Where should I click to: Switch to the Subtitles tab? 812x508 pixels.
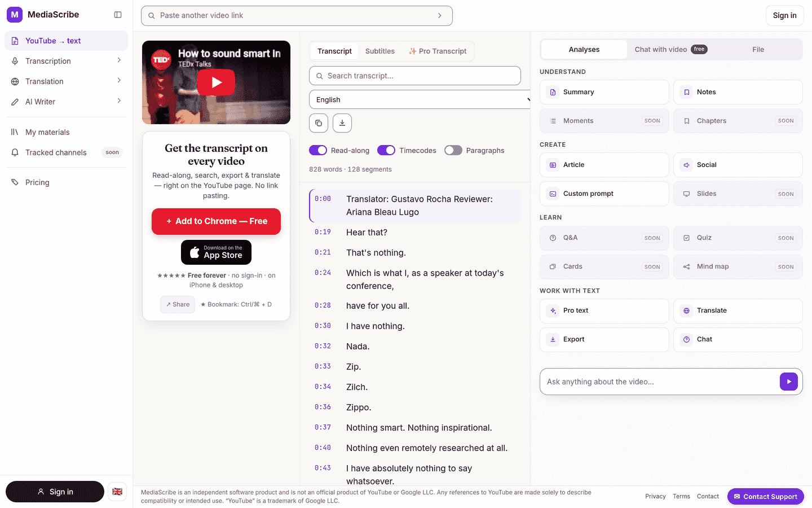[x=380, y=51]
